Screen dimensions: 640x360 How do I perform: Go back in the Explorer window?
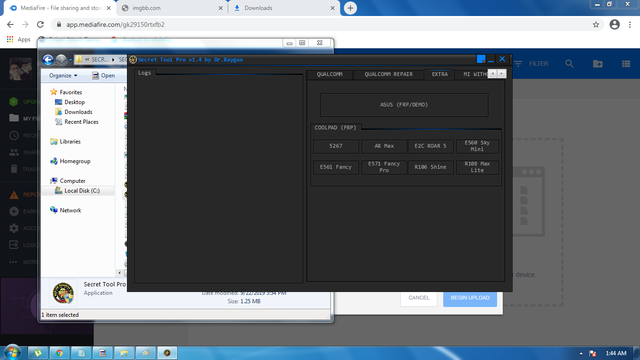pyautogui.click(x=48, y=60)
